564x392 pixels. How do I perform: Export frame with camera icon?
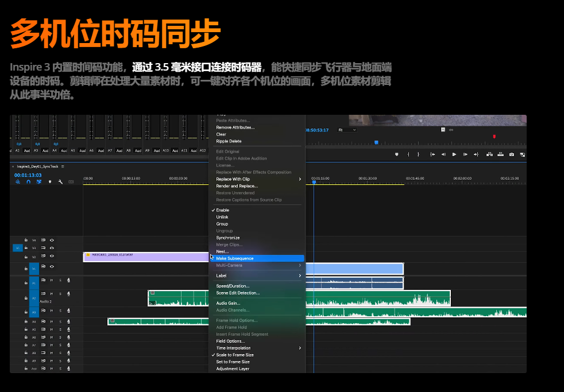512,154
